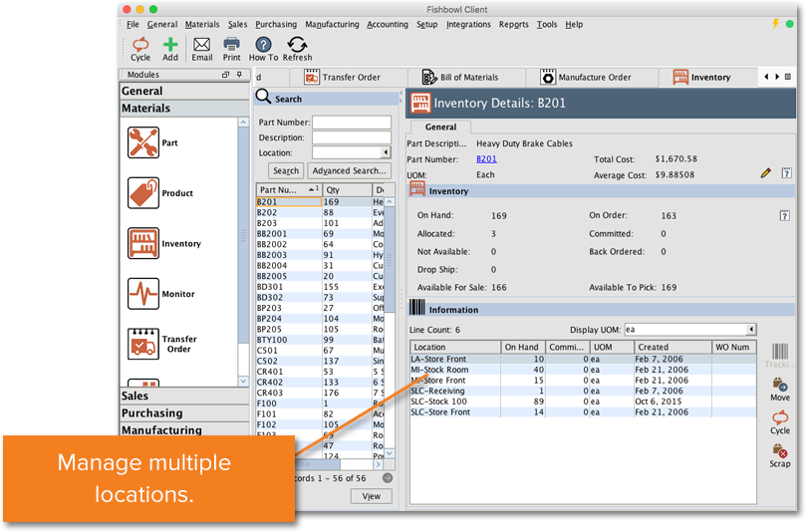Screen dimensions: 806x532
Task: Click help icon beside On Order
Action: tap(784, 215)
